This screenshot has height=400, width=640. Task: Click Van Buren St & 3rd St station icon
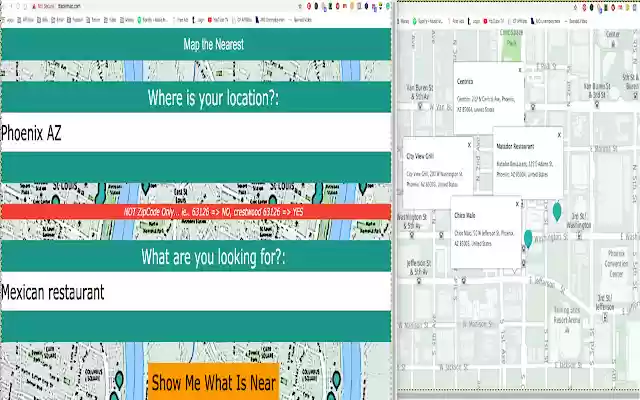pyautogui.click(x=596, y=105)
